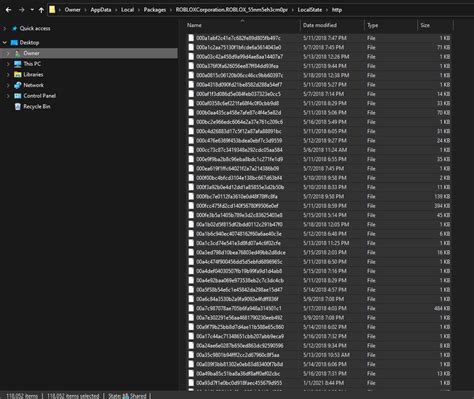Go forward using the forward arrow
The height and width of the screenshot is (399, 474).
[x=22, y=10]
